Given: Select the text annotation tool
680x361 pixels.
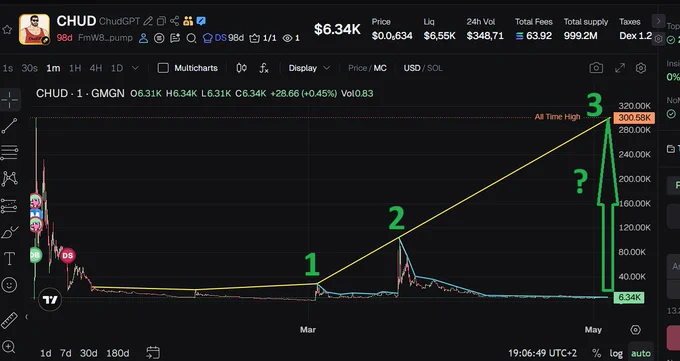Looking at the screenshot, I should click(10, 259).
